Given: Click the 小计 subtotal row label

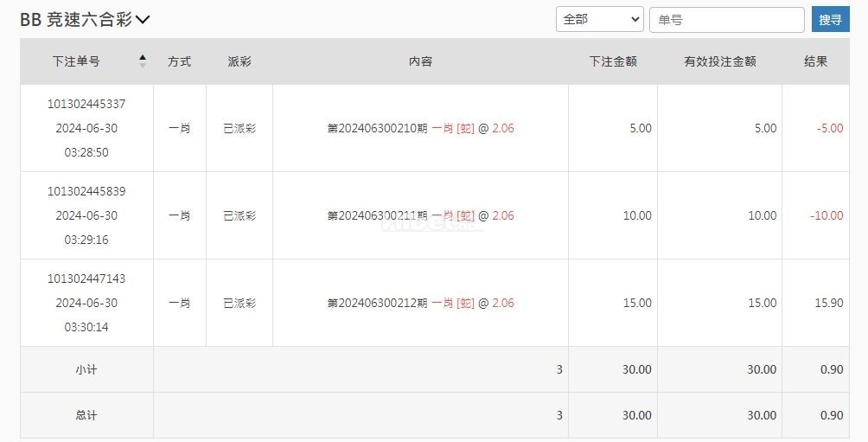Looking at the screenshot, I should [x=86, y=369].
